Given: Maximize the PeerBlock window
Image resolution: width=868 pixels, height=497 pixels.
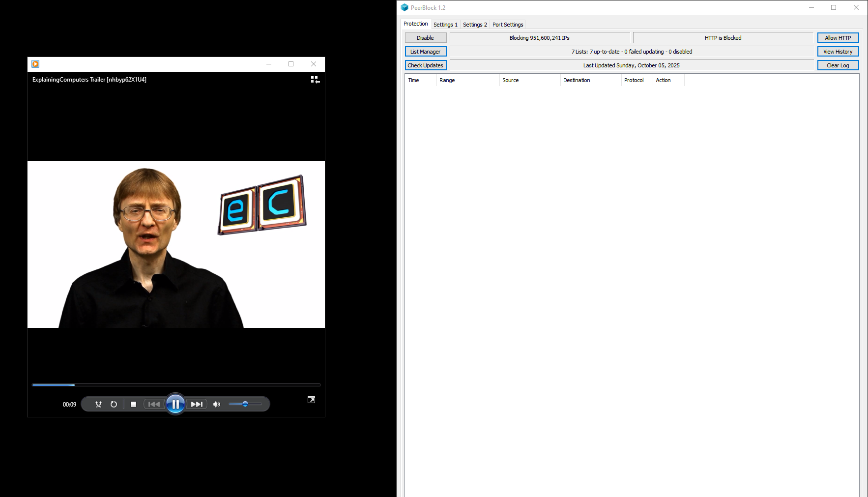Looking at the screenshot, I should click(834, 7).
